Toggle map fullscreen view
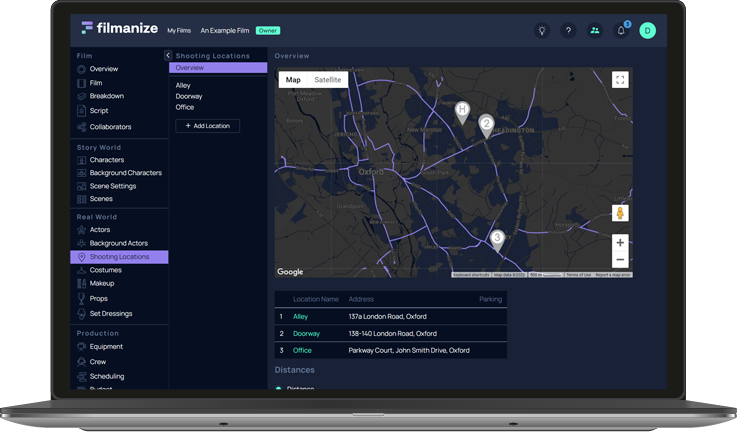The height and width of the screenshot is (432, 737). click(x=620, y=79)
